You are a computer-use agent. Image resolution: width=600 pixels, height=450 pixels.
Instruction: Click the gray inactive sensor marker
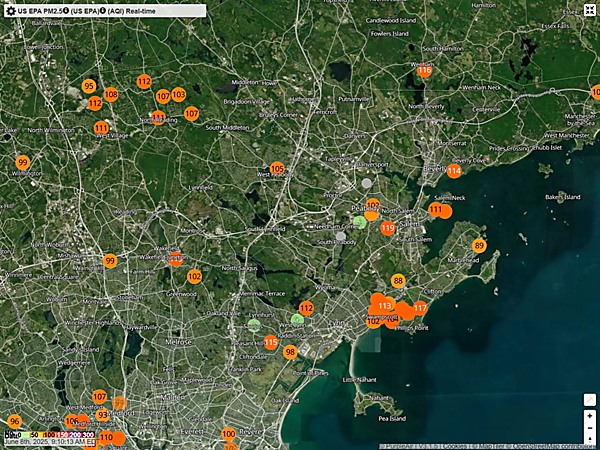366,184
